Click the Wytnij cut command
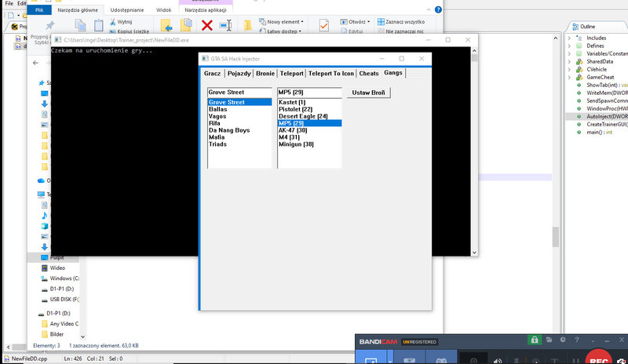Viewport: 628px width, 364px height. click(121, 22)
